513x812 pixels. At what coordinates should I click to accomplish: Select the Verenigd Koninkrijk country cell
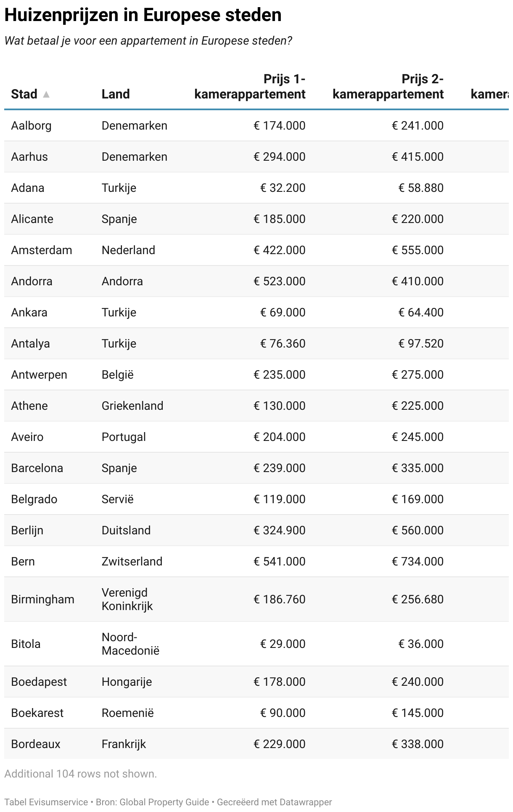(127, 599)
